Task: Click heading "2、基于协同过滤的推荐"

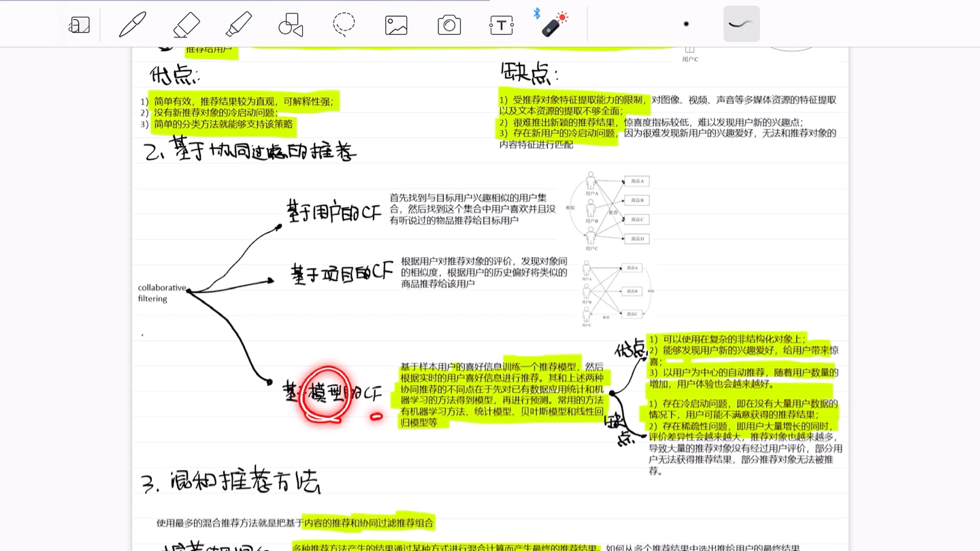Action: [x=251, y=149]
